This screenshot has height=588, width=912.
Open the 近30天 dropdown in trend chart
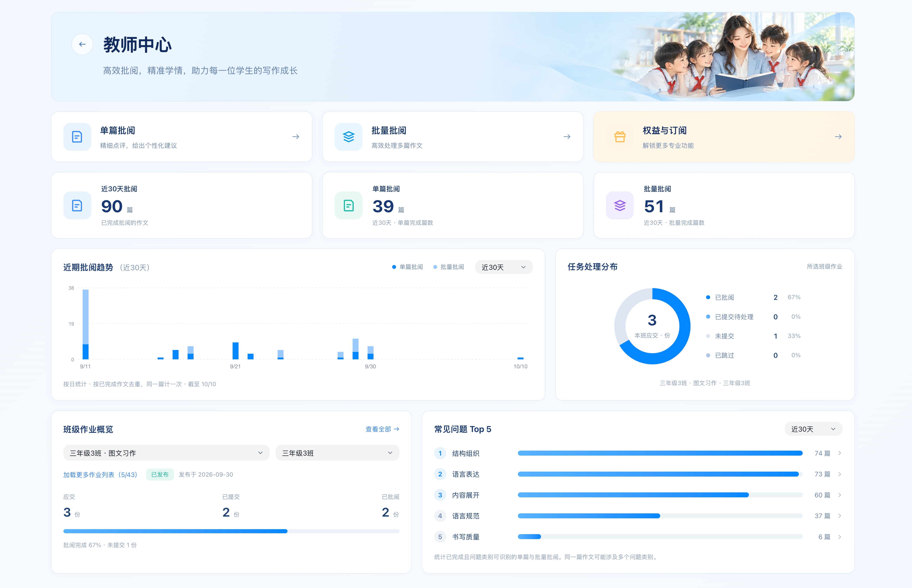point(504,267)
